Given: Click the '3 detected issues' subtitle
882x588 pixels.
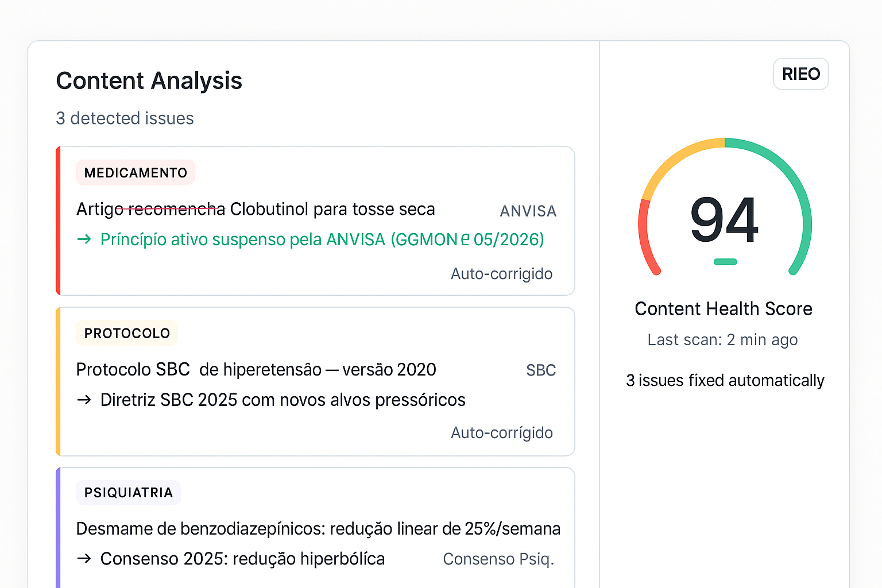Looking at the screenshot, I should point(125,118).
